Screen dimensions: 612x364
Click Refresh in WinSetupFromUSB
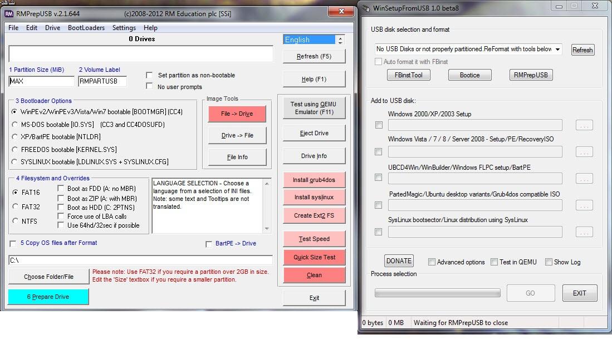tap(582, 50)
